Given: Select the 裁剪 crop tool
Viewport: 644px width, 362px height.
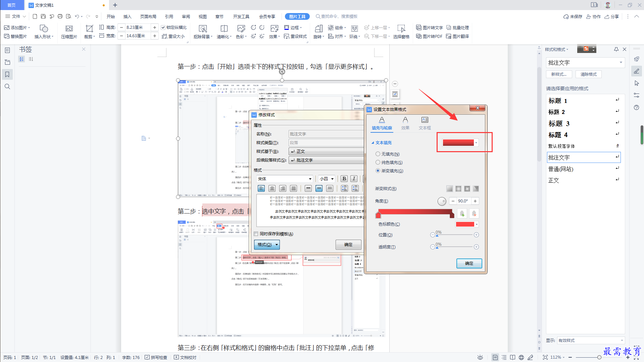Looking at the screenshot, I should pyautogui.click(x=89, y=32).
